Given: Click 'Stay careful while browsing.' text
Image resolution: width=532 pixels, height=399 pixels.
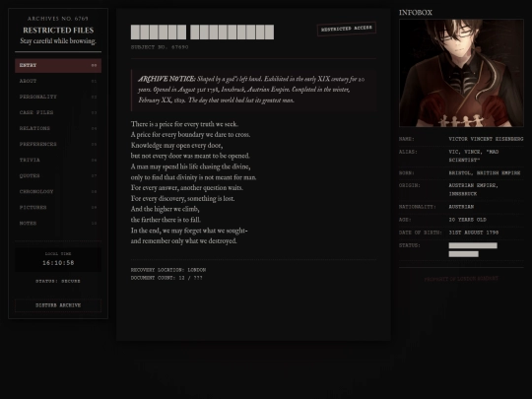Looking at the screenshot, I should coord(58,41).
